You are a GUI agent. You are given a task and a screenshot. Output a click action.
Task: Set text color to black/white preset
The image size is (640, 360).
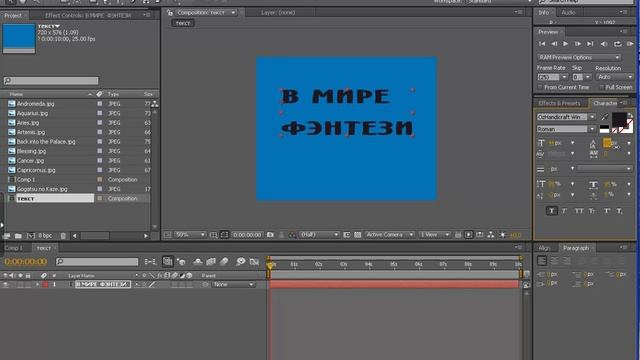point(604,129)
